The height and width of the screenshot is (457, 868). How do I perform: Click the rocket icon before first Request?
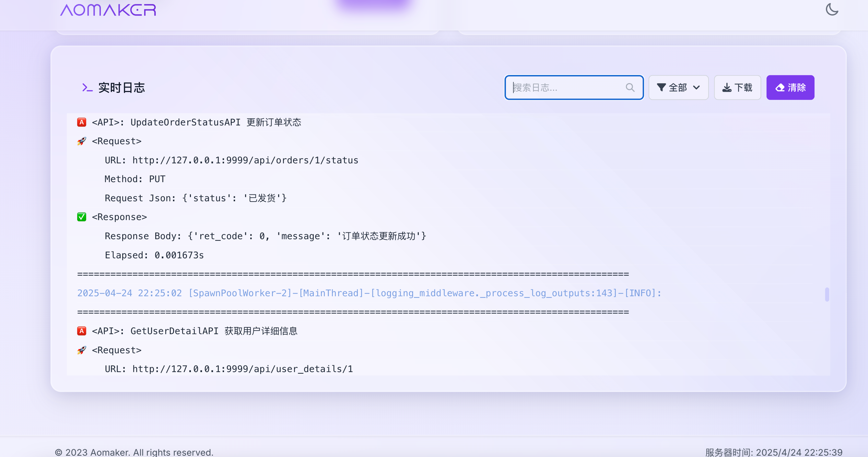[82, 141]
